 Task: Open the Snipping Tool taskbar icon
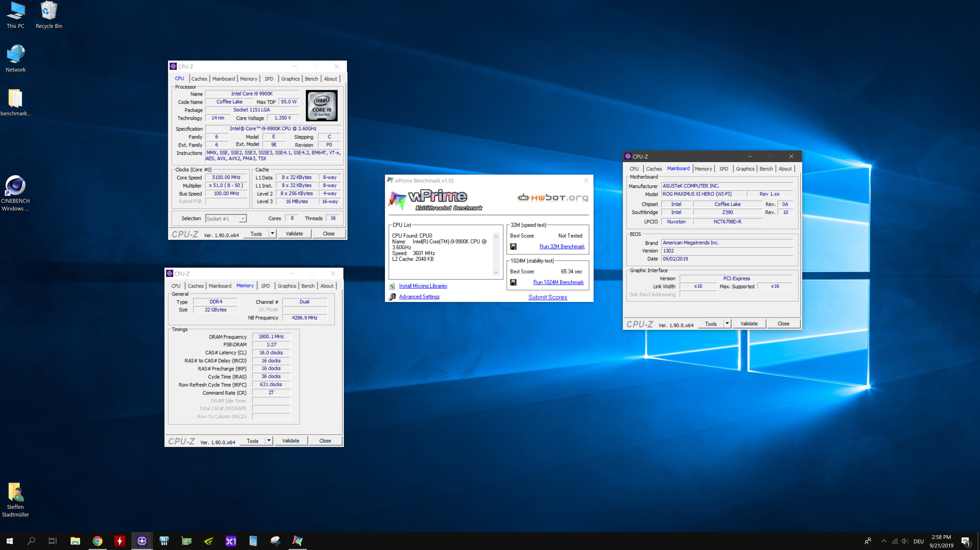click(275, 541)
